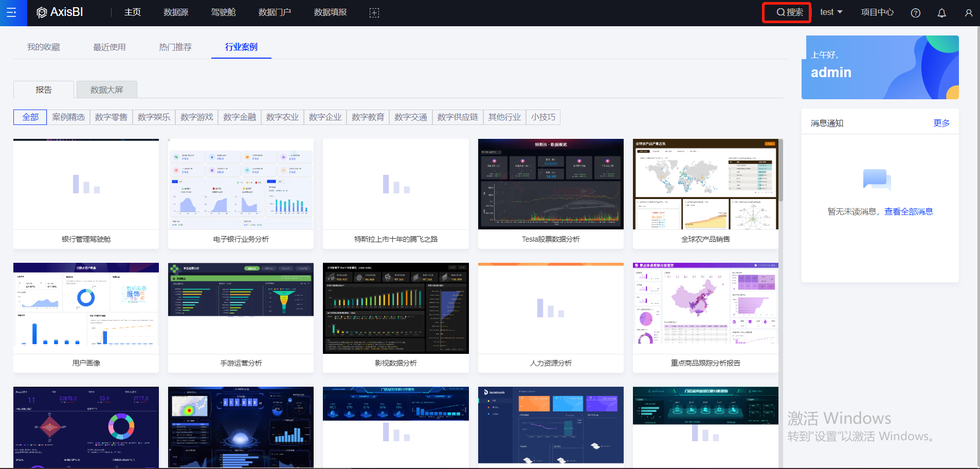Select the 全部 category filter
Image resolution: width=980 pixels, height=469 pixels.
point(30,117)
